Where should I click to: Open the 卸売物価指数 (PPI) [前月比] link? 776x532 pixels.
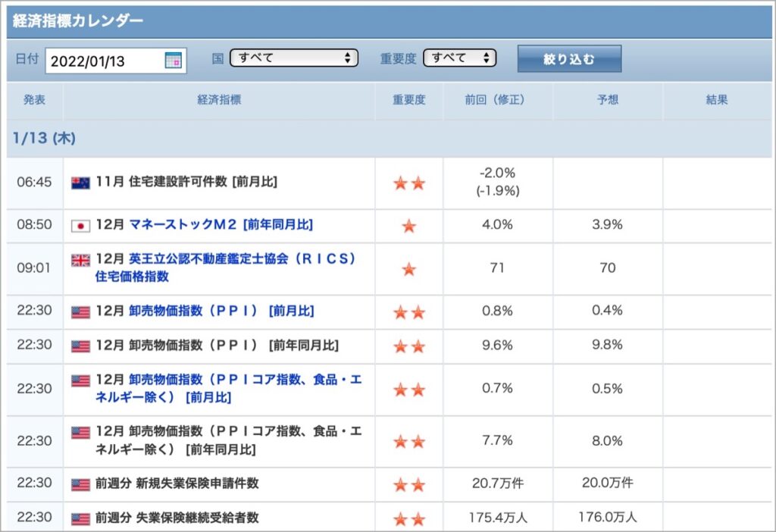click(x=221, y=311)
